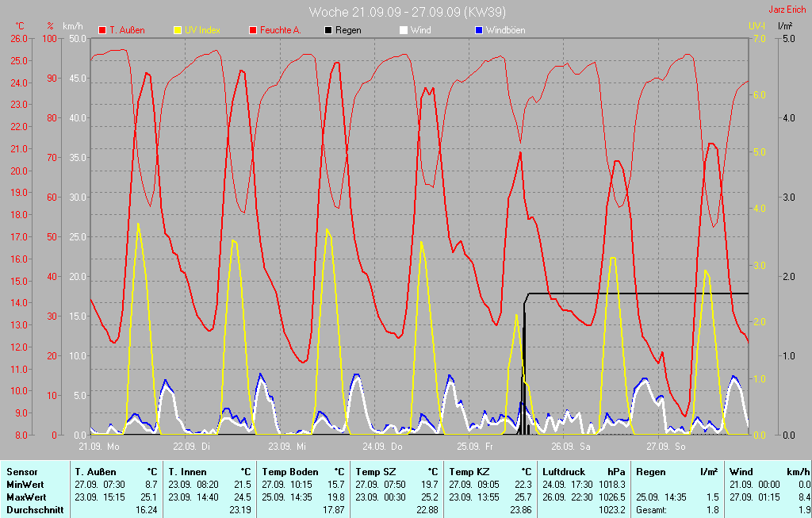Click the wind average value 1.9
This screenshot has height=518, width=812.
pos(805,510)
